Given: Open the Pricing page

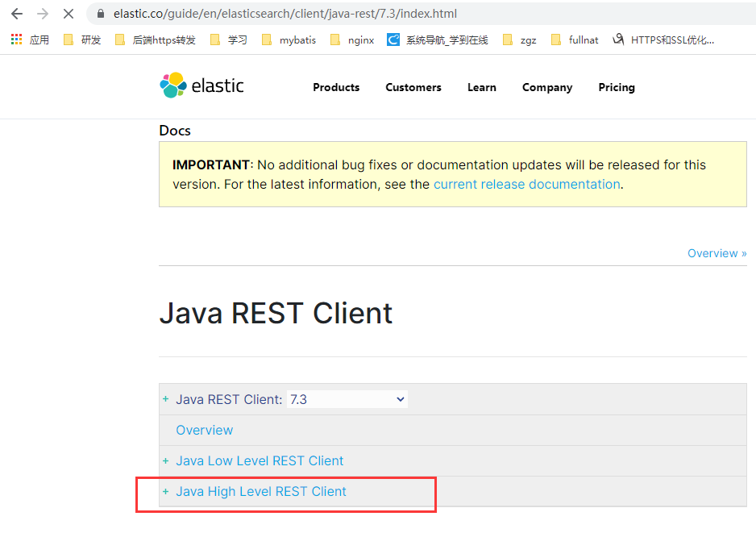Looking at the screenshot, I should click(617, 87).
